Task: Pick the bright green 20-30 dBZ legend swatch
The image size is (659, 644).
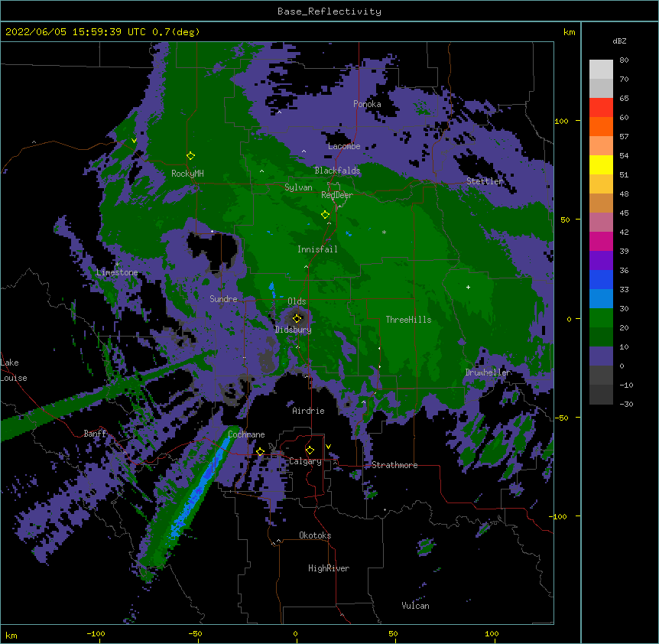Action: [601, 318]
